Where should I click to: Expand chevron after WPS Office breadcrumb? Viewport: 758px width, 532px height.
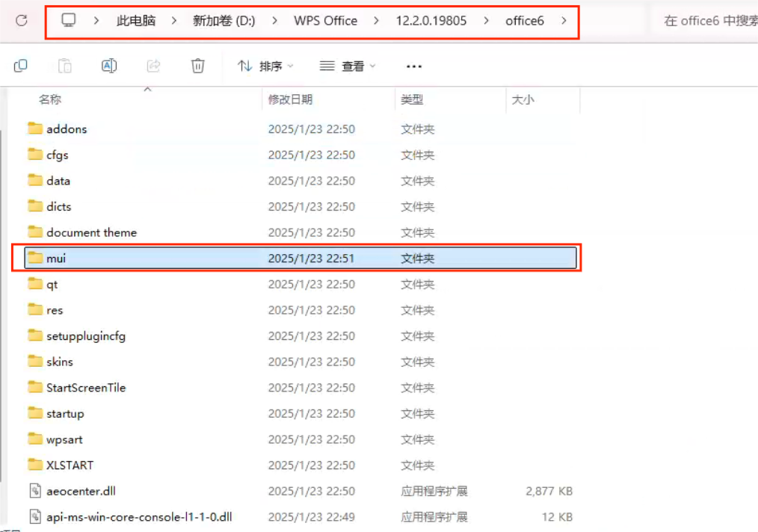(376, 21)
